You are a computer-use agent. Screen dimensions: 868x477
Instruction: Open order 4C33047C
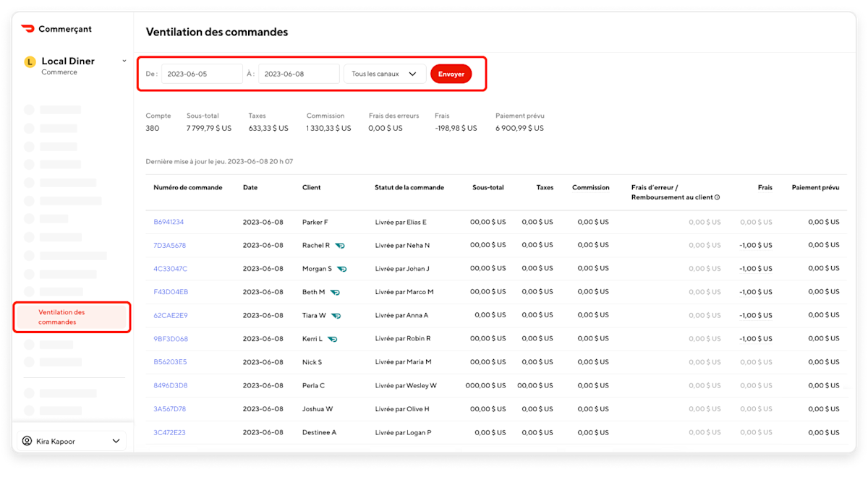[x=170, y=269]
